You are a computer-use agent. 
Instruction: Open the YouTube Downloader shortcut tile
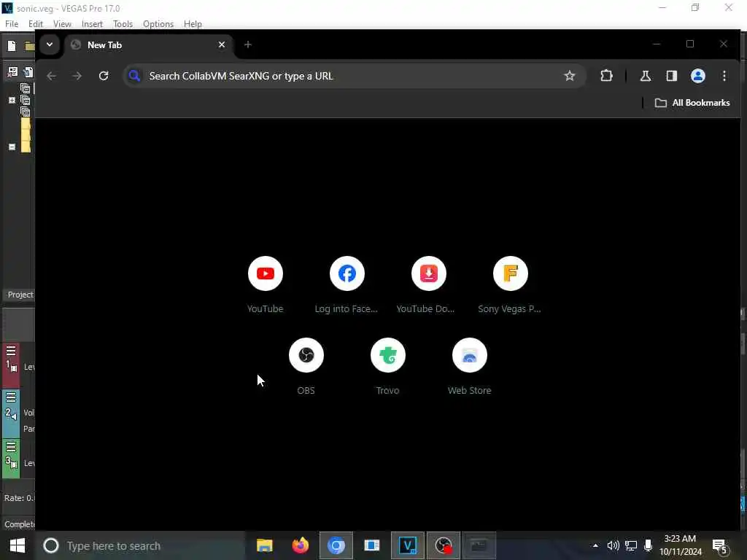pos(428,285)
